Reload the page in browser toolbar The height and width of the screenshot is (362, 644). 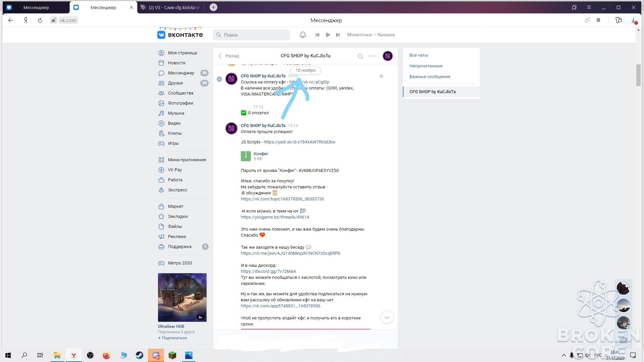tap(40, 20)
